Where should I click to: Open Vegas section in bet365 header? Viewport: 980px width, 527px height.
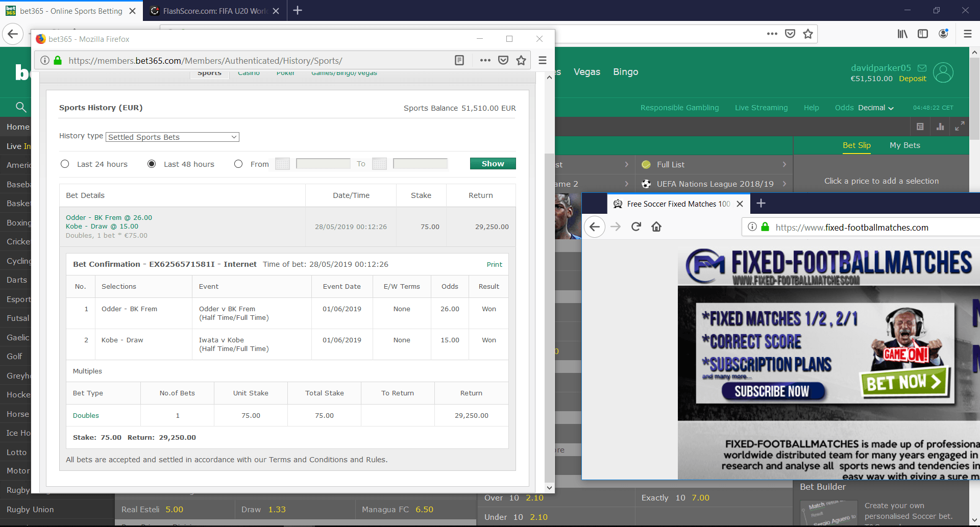587,72
